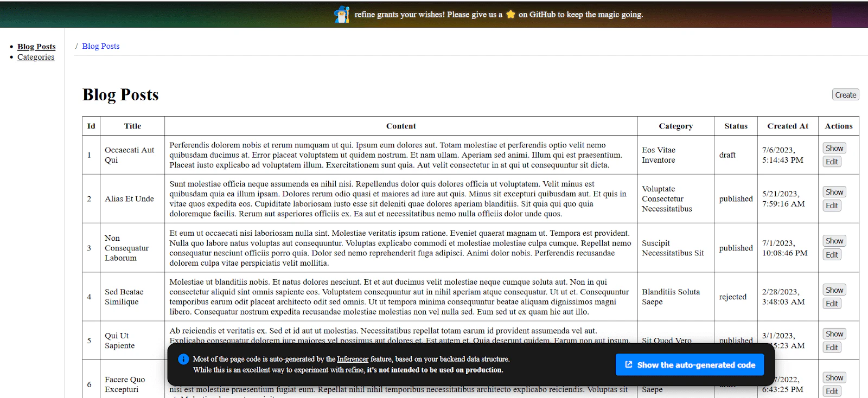Select the title cell Occaecati Aut Qui
The image size is (868, 398).
pos(132,155)
